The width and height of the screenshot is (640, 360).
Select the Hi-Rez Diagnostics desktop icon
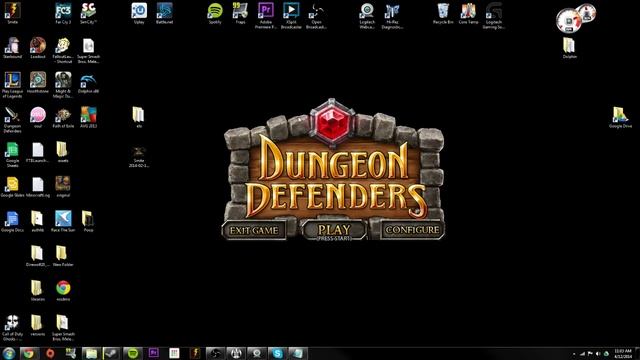click(x=392, y=15)
